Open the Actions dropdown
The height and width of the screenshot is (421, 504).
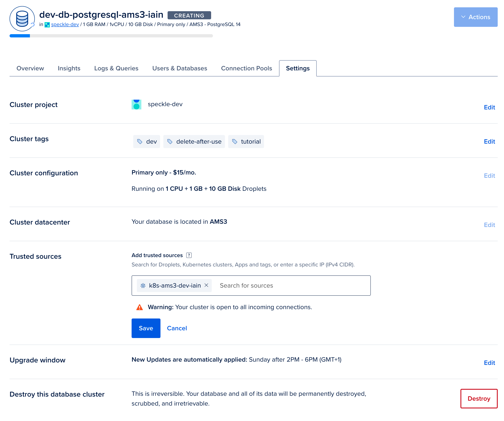(x=475, y=17)
